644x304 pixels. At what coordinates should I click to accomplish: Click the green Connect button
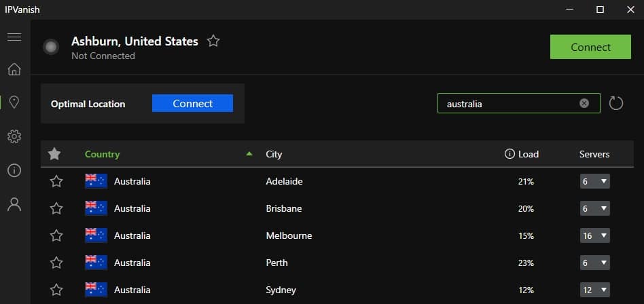(590, 47)
